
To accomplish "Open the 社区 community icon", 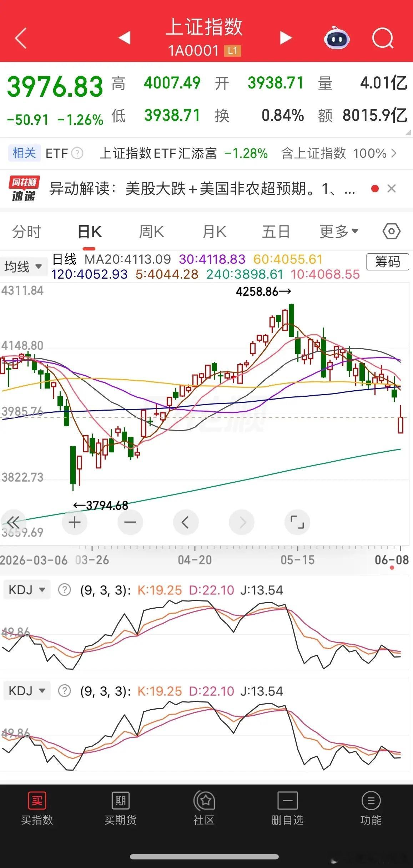I will [204, 808].
